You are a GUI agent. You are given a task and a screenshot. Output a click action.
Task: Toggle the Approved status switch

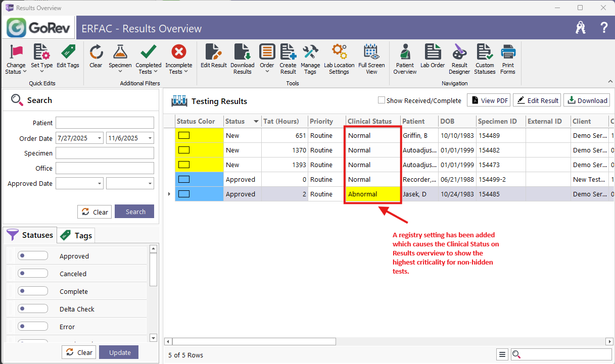(x=32, y=256)
